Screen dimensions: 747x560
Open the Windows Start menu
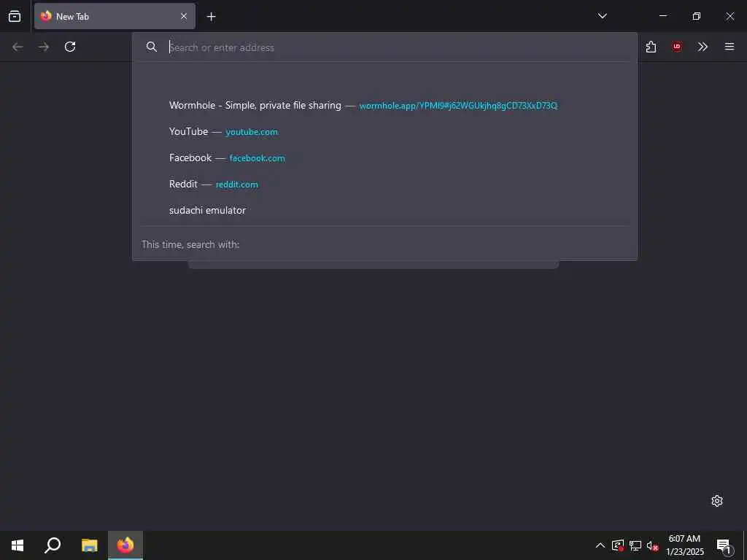pos(18,545)
